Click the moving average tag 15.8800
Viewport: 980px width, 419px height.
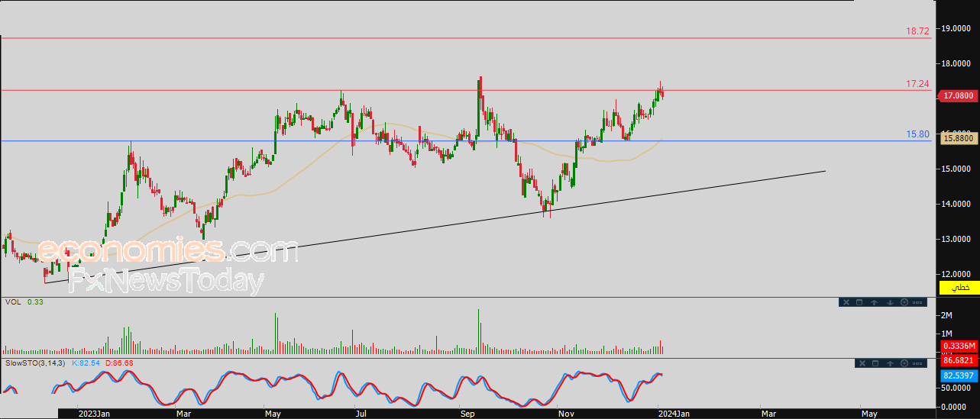pos(959,138)
